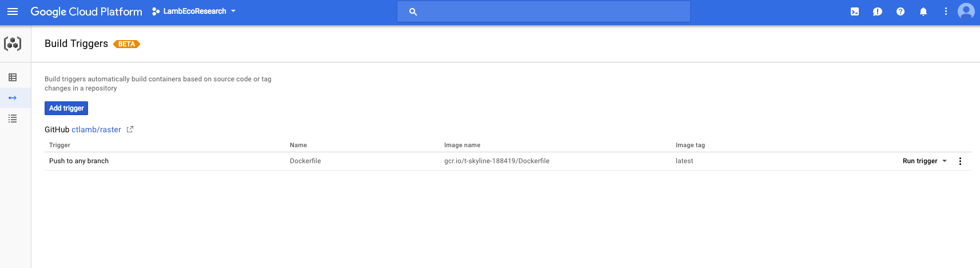This screenshot has height=268, width=980.
Task: Click the Run trigger button
Action: [919, 161]
